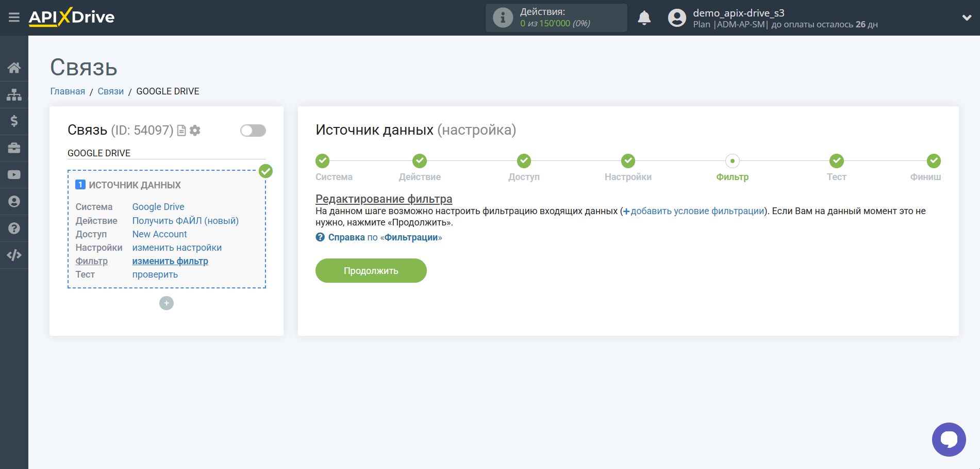
Task: Open the help question sidebar icon
Action: pos(14,229)
